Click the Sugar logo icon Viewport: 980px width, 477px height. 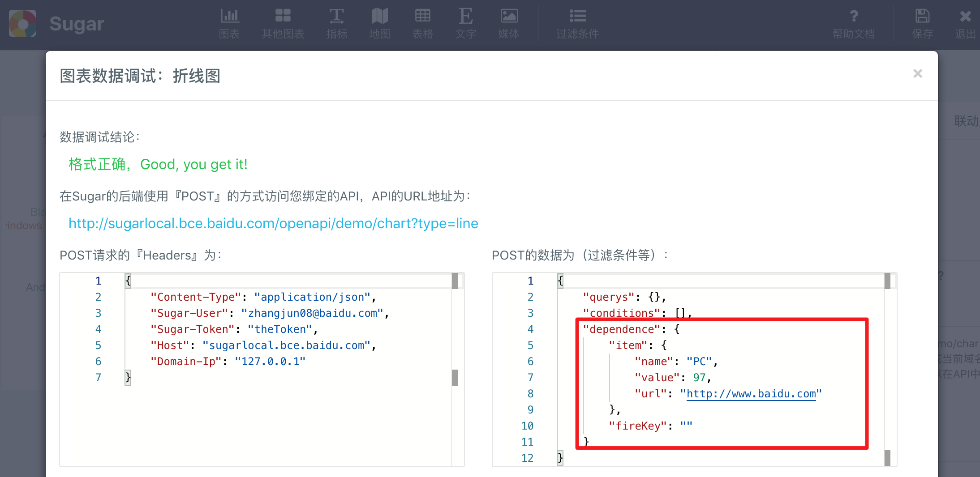tap(22, 23)
